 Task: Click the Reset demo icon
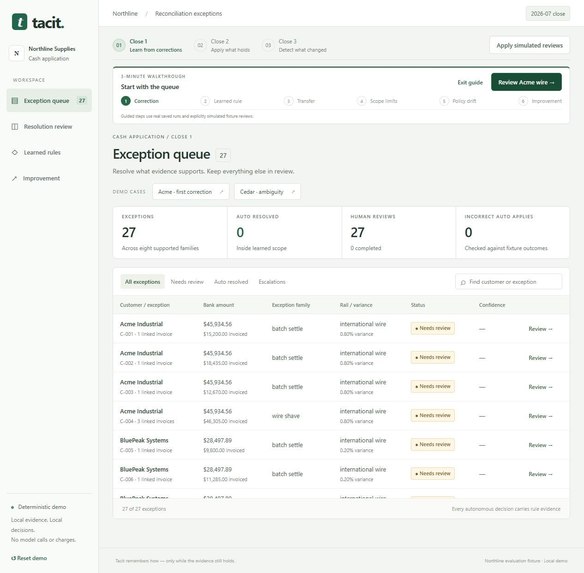point(13,558)
